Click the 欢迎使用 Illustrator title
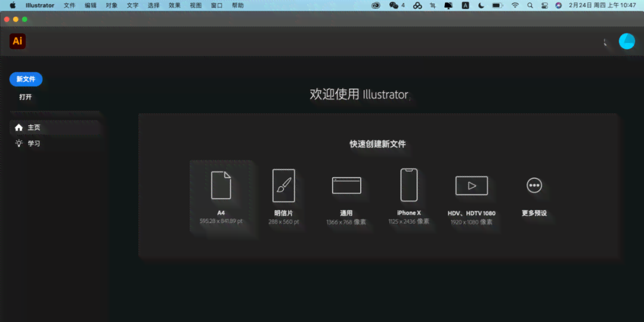The height and width of the screenshot is (322, 644). click(360, 94)
